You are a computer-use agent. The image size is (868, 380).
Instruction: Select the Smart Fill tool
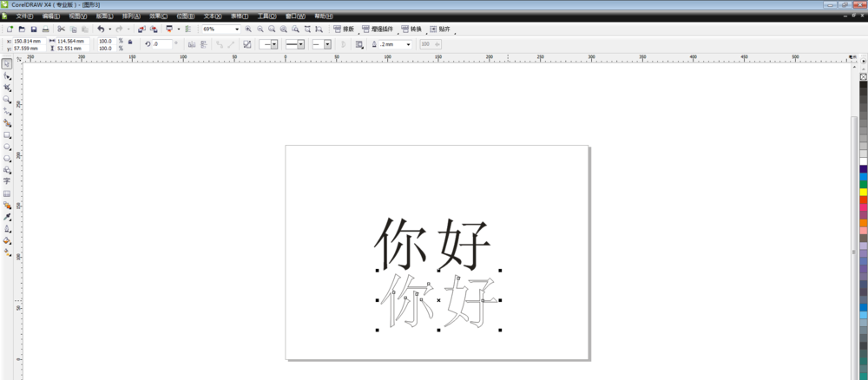(7, 123)
